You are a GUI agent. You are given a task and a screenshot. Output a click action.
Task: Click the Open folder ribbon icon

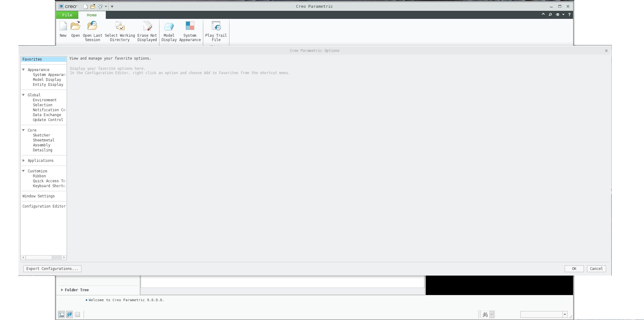(x=75, y=30)
